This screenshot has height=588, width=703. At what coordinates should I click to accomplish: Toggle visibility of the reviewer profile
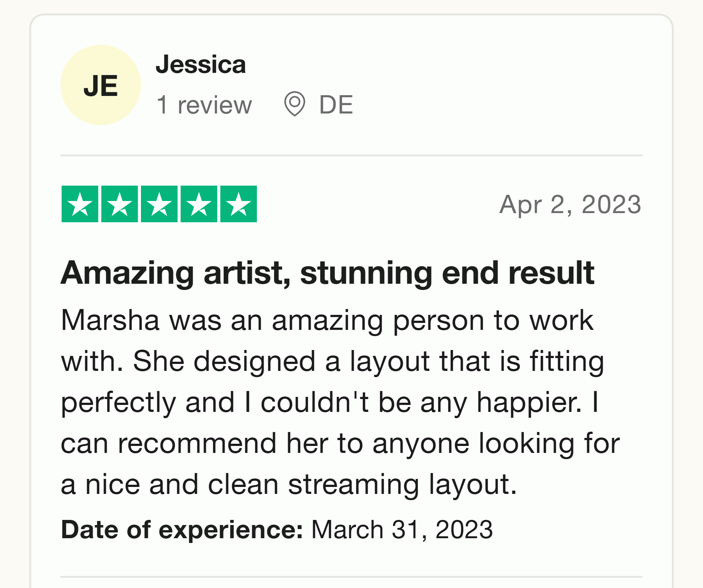tap(101, 84)
